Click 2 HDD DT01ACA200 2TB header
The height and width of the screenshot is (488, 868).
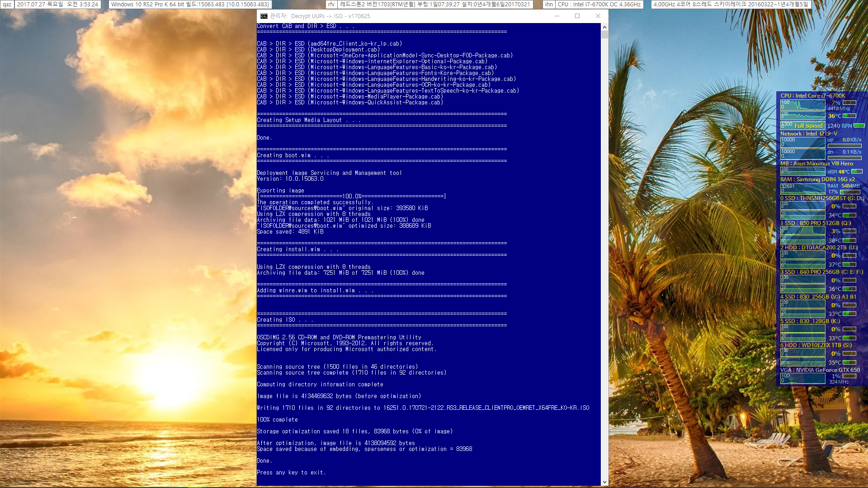click(x=819, y=247)
